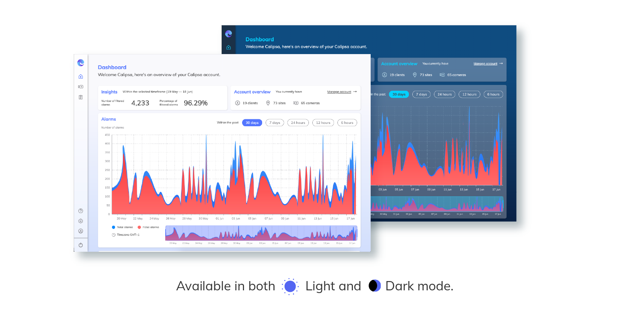Image resolution: width=644 pixels, height=322 pixels.
Task: Click the 96.29% filtered alarms percentage
Action: (x=196, y=103)
